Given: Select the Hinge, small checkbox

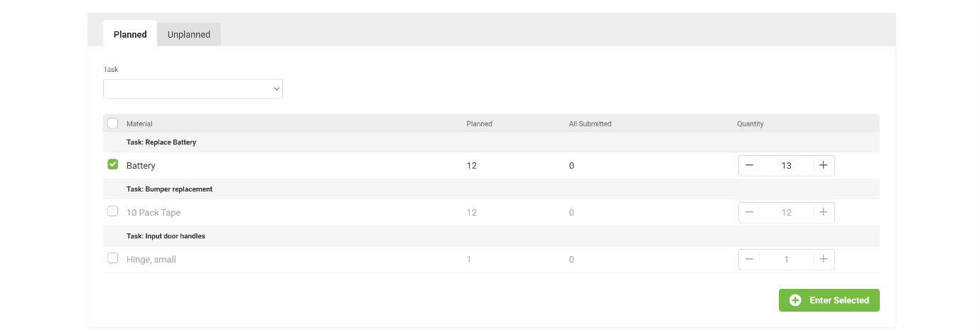Looking at the screenshot, I should [112, 259].
